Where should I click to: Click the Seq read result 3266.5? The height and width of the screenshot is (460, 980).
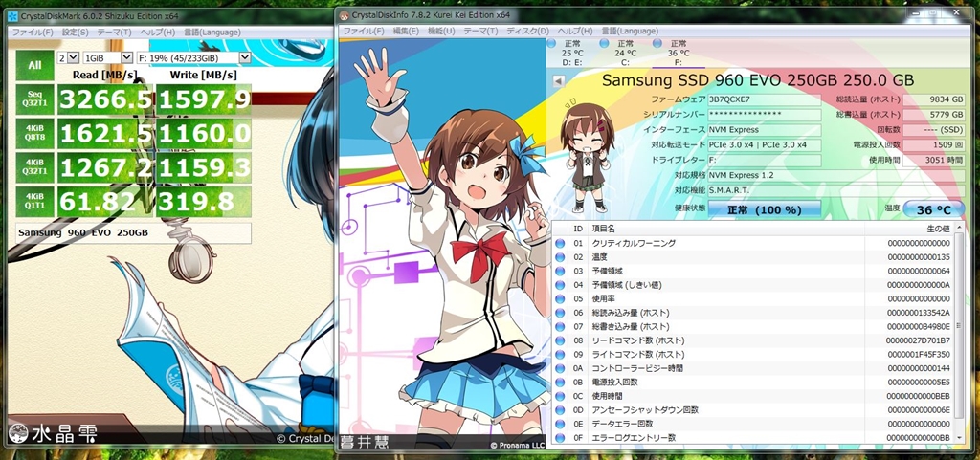pyautogui.click(x=104, y=99)
